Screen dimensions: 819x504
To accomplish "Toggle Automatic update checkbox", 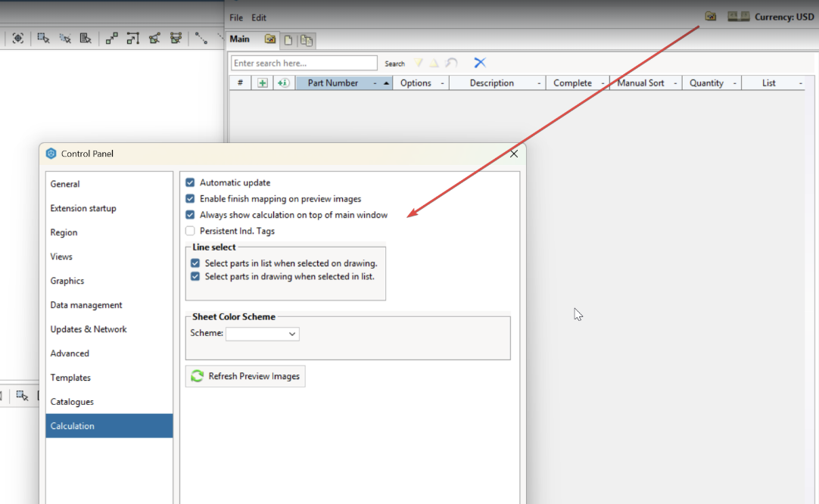I will tap(190, 182).
